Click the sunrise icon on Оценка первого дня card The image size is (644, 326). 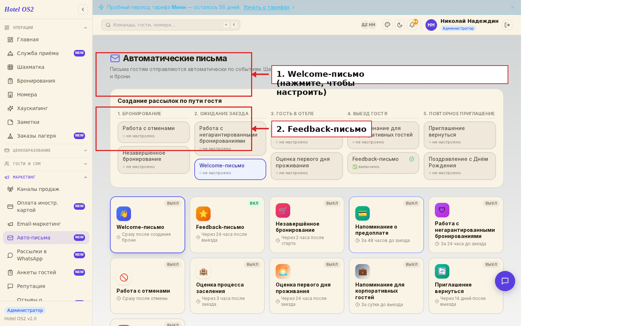(283, 271)
